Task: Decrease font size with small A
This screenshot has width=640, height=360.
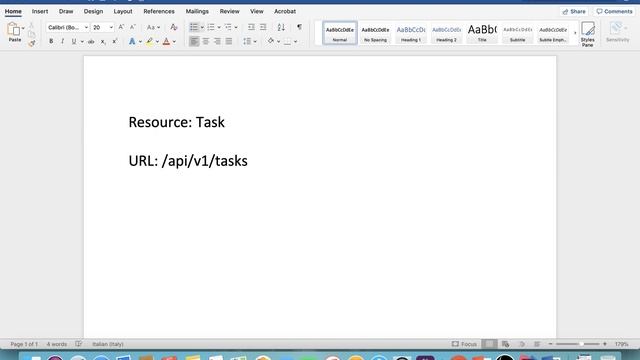Action: pyautogui.click(x=132, y=27)
